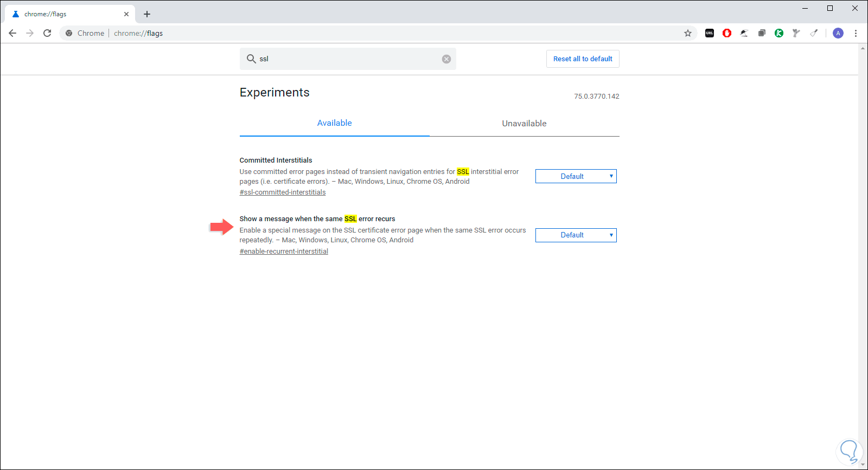Reload the page

tap(47, 33)
